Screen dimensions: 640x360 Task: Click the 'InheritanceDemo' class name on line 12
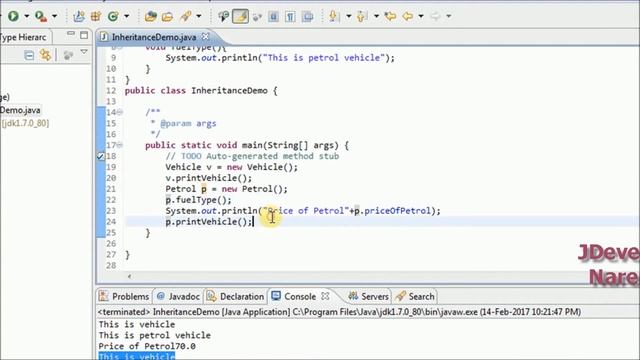click(229, 91)
